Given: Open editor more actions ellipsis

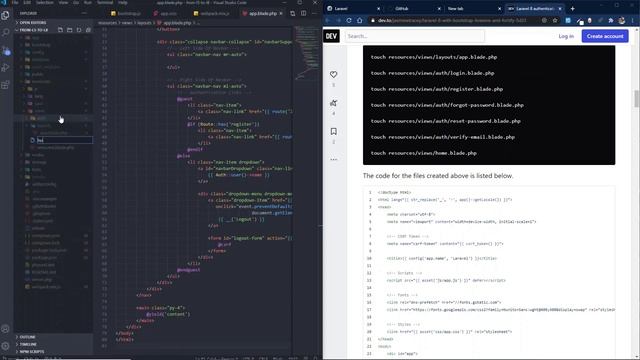Looking at the screenshot, I should point(314,13).
